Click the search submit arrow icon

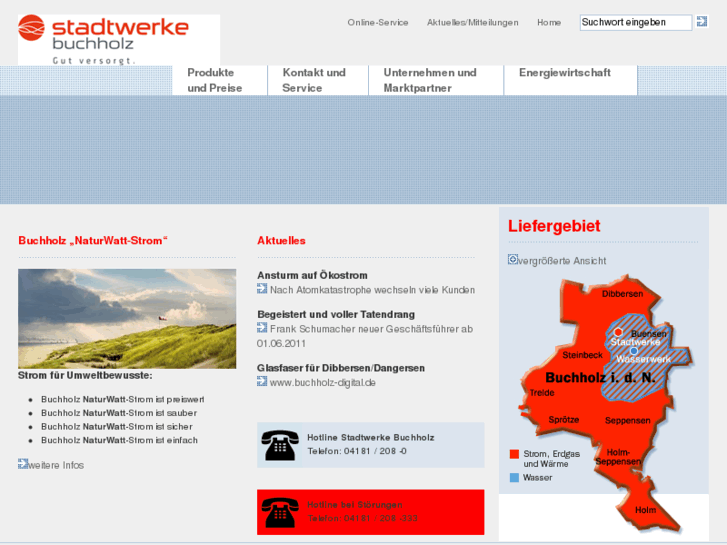coord(702,21)
